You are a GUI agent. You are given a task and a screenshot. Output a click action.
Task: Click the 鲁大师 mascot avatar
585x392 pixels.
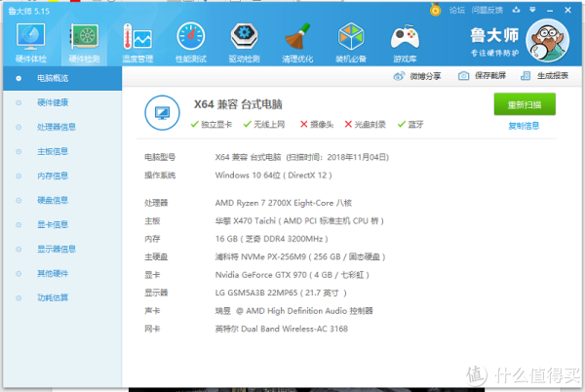[547, 41]
